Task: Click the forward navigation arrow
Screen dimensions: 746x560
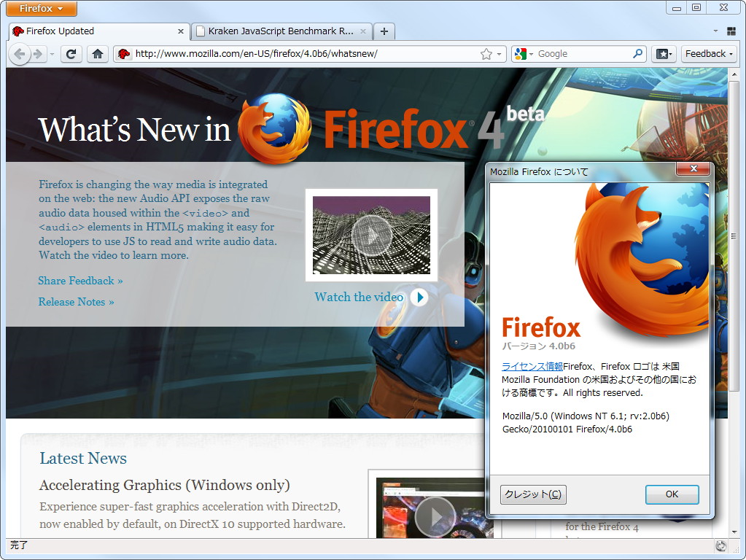Action: point(37,53)
